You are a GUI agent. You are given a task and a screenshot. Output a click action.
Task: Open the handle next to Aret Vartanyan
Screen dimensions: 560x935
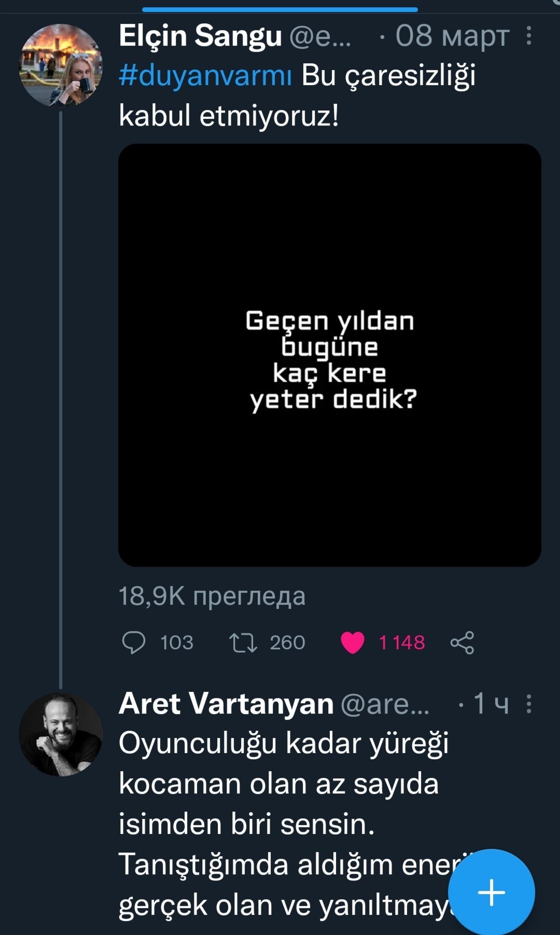(x=385, y=704)
